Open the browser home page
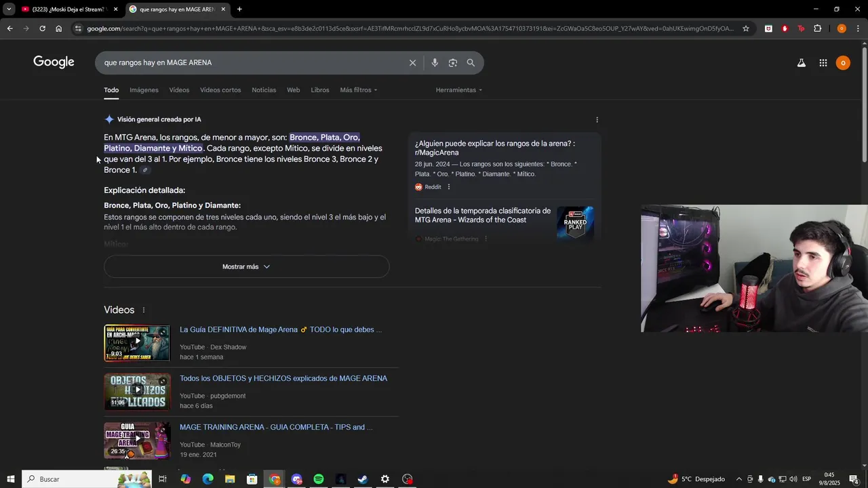 click(x=58, y=28)
